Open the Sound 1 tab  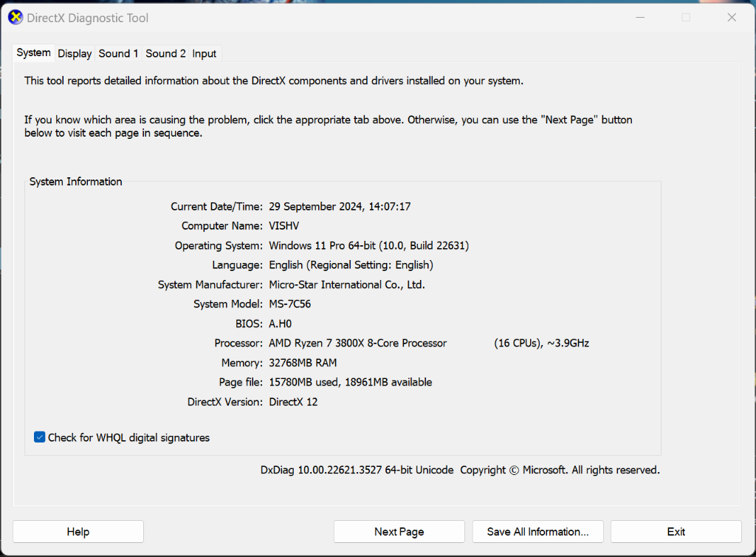tap(118, 53)
